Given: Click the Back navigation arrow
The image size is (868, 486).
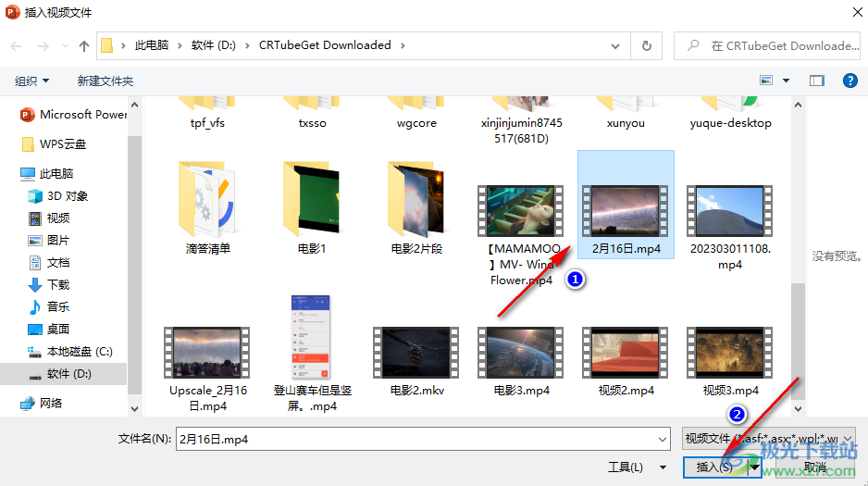Looking at the screenshot, I should (18, 45).
